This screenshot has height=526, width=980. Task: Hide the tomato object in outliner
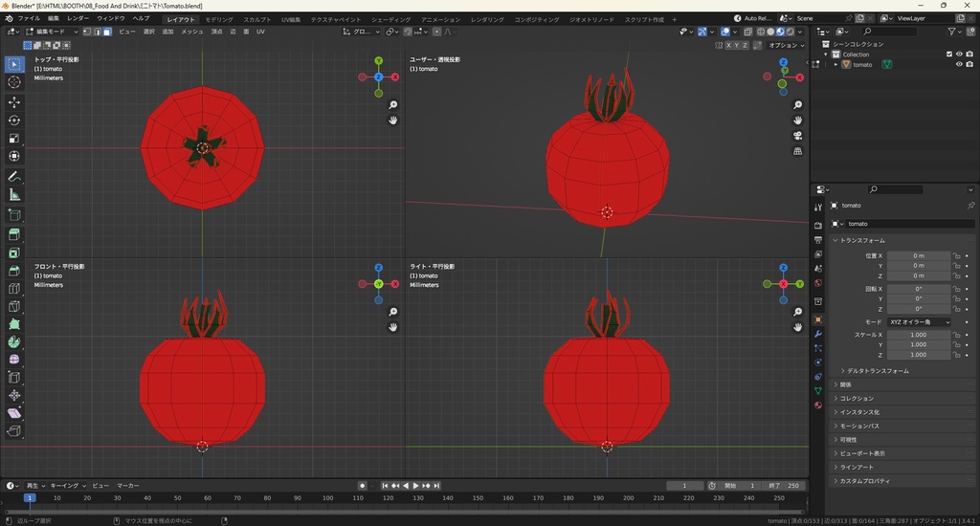pyautogui.click(x=958, y=65)
